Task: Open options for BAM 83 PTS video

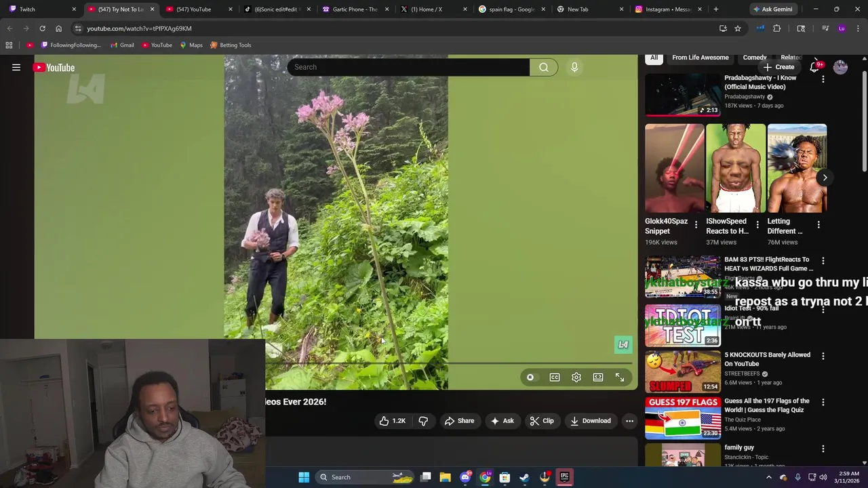Action: coord(823,261)
